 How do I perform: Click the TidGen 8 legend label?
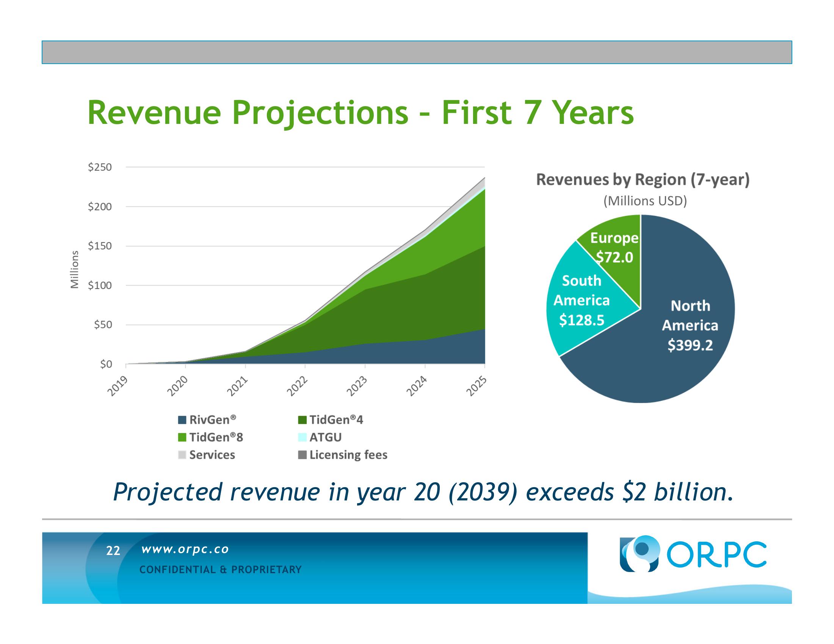pyautogui.click(x=216, y=437)
